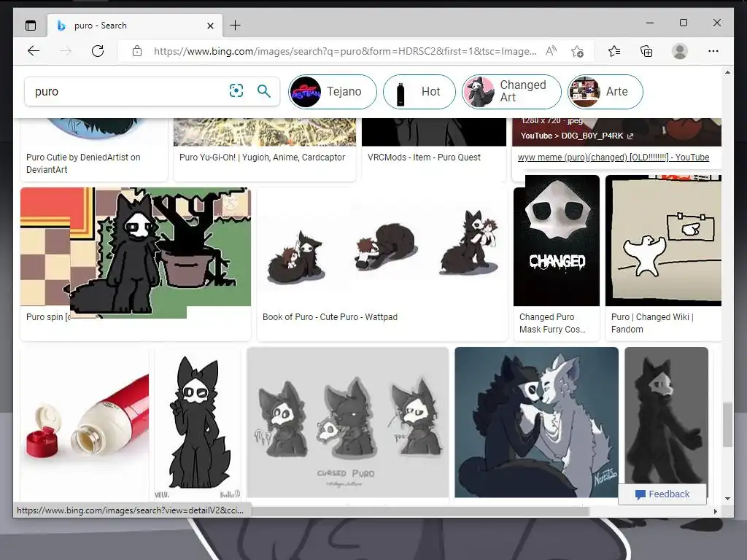Open the Cursed Puro thumbnail

click(x=348, y=422)
